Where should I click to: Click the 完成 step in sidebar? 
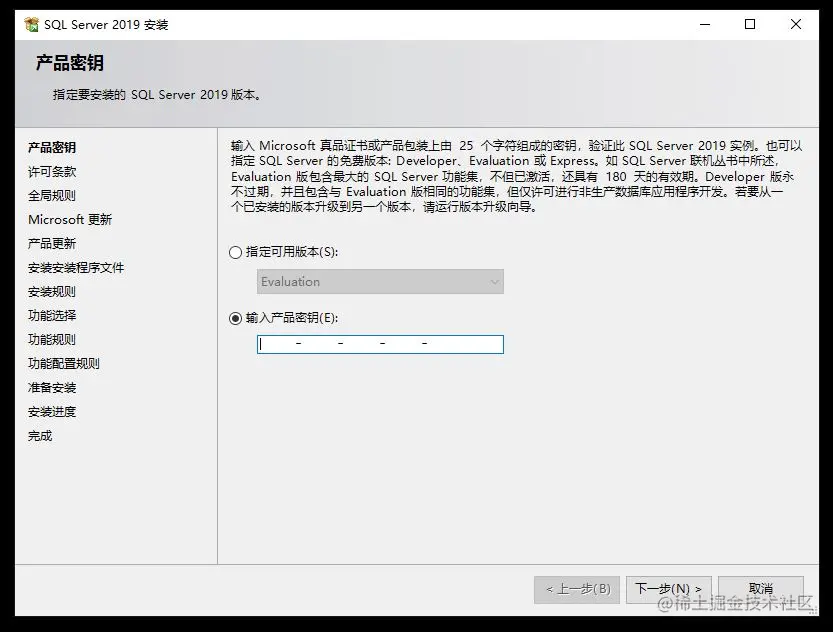coord(40,436)
